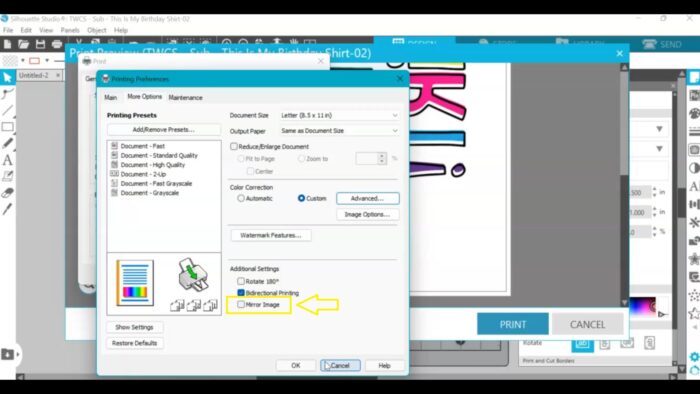Click the Image Options... button
The height and width of the screenshot is (394, 700).
pyautogui.click(x=367, y=214)
